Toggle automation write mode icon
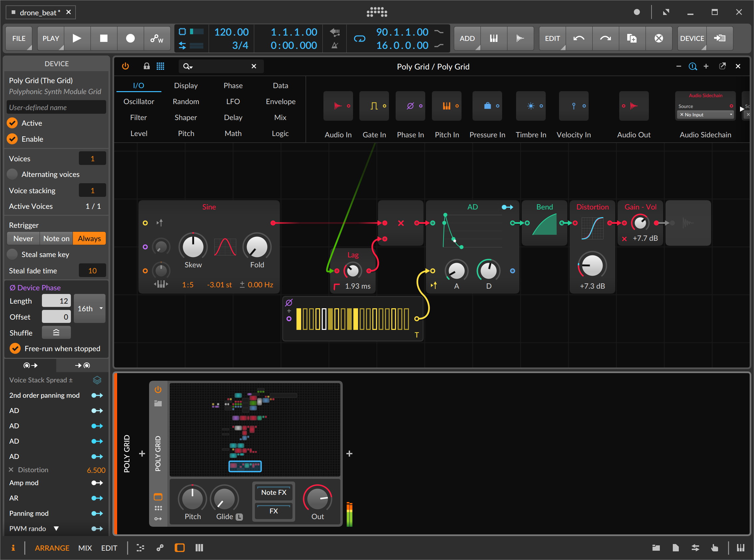Screen dimensions: 754x560 (x=157, y=38)
